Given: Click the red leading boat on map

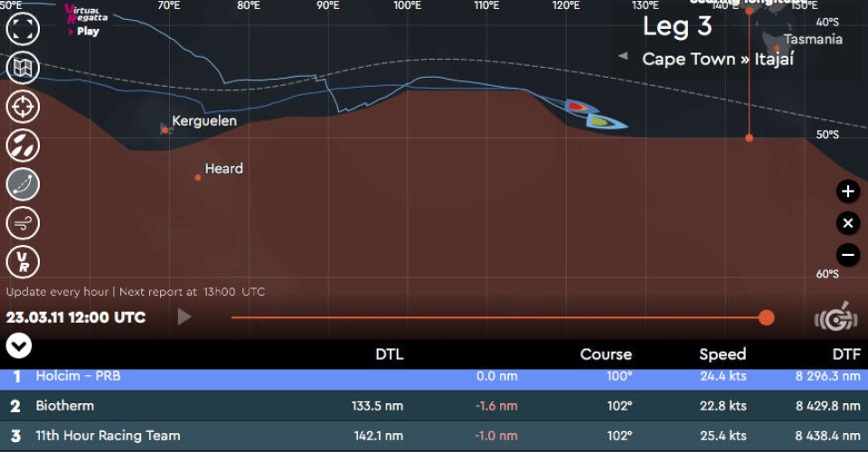Looking at the screenshot, I should (x=576, y=107).
